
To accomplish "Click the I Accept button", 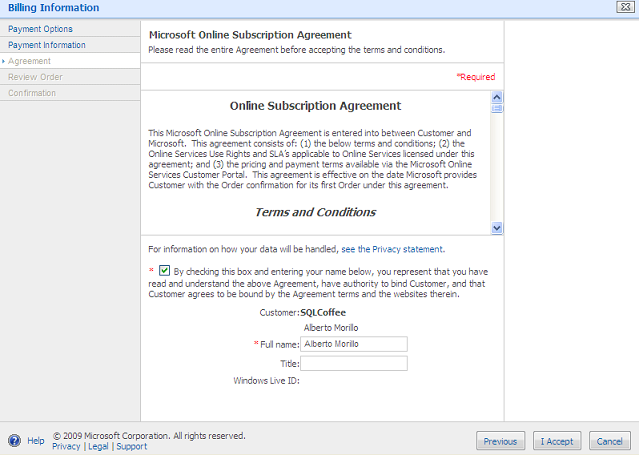I will [557, 441].
